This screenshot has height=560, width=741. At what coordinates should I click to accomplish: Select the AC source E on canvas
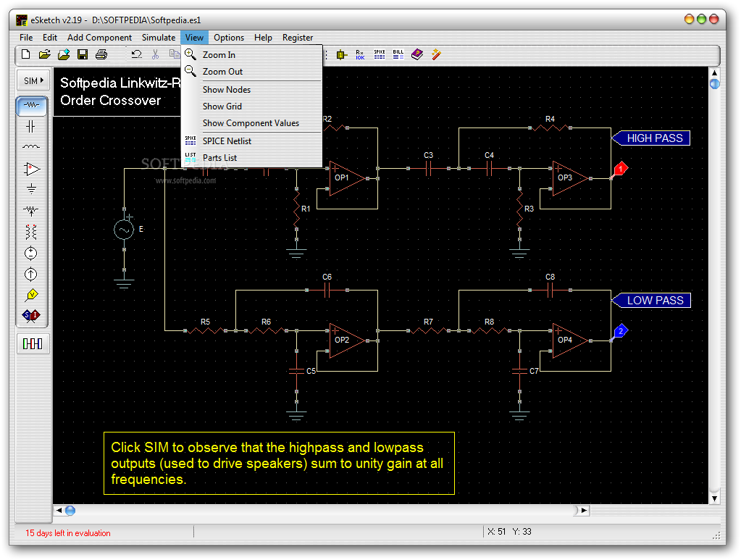coord(124,230)
